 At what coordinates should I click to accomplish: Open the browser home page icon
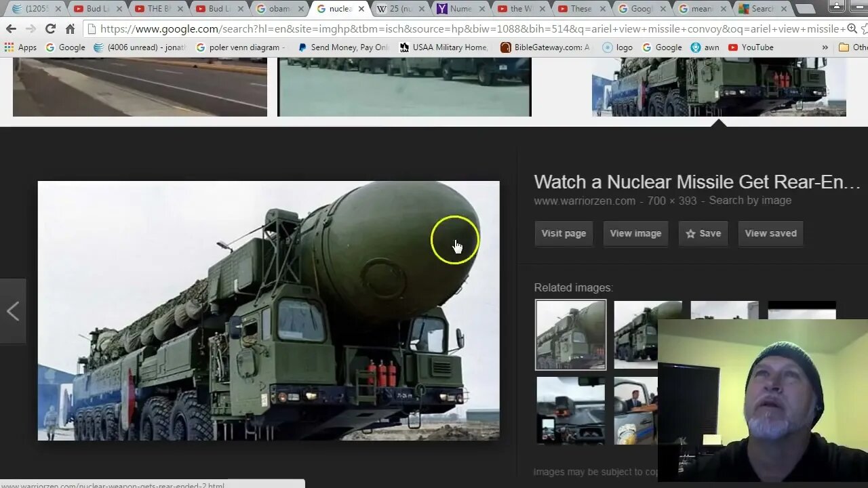[x=70, y=28]
